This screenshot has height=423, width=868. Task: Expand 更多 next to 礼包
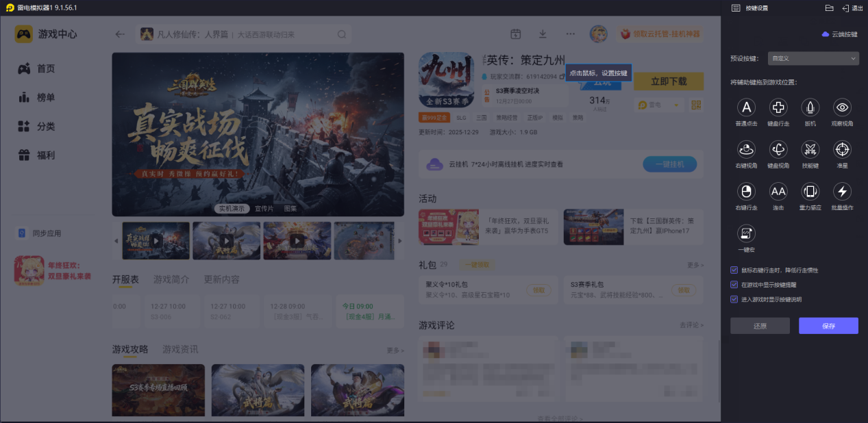(695, 265)
